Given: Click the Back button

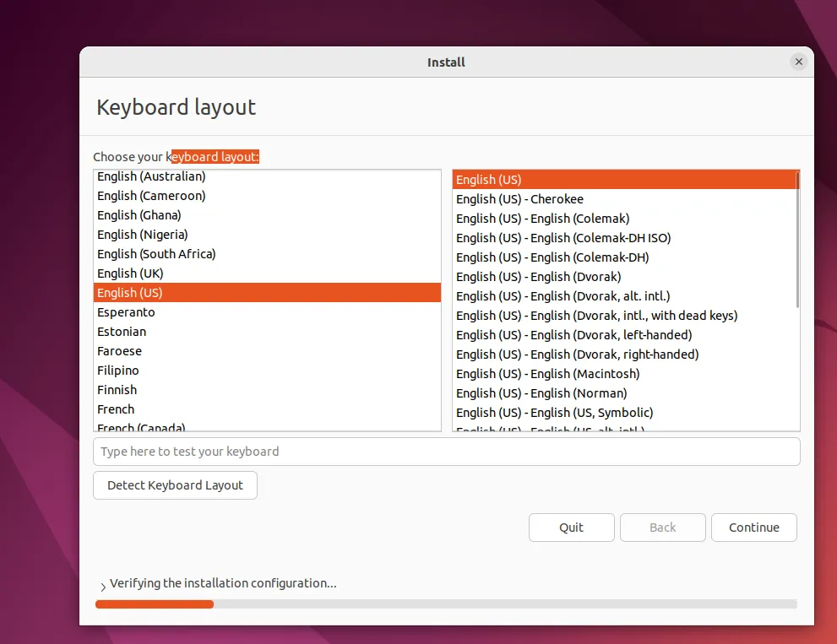Looking at the screenshot, I should [662, 528].
